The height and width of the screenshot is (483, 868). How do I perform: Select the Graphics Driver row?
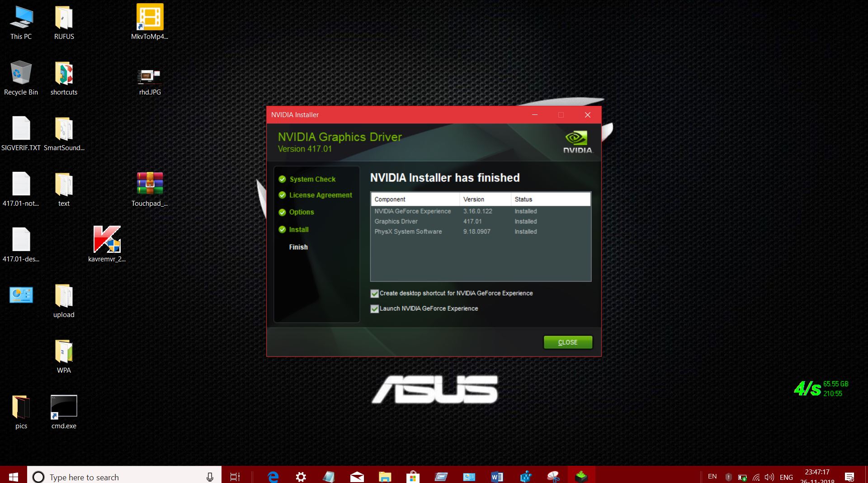481,221
